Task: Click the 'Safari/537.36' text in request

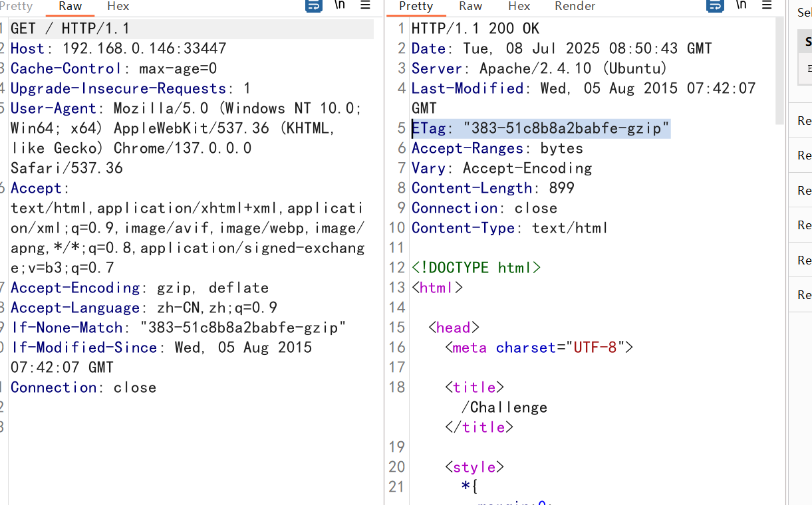Action: coord(67,168)
